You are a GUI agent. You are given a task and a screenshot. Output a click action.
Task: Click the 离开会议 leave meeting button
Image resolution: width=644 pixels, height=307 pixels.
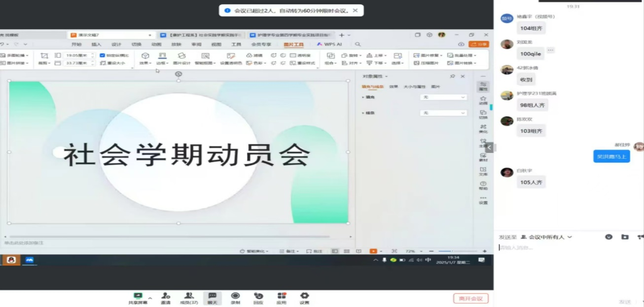470,298
